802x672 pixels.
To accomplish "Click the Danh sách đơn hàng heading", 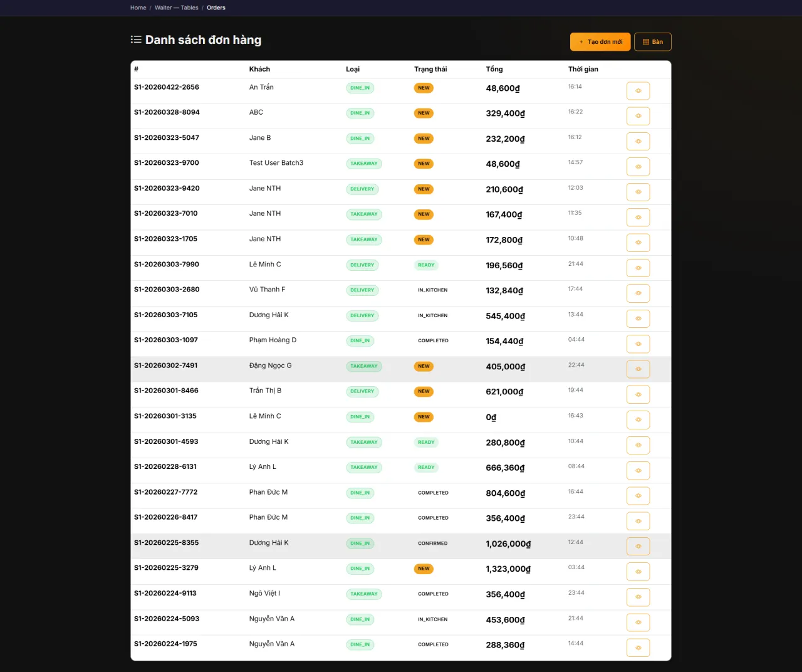I will [203, 40].
